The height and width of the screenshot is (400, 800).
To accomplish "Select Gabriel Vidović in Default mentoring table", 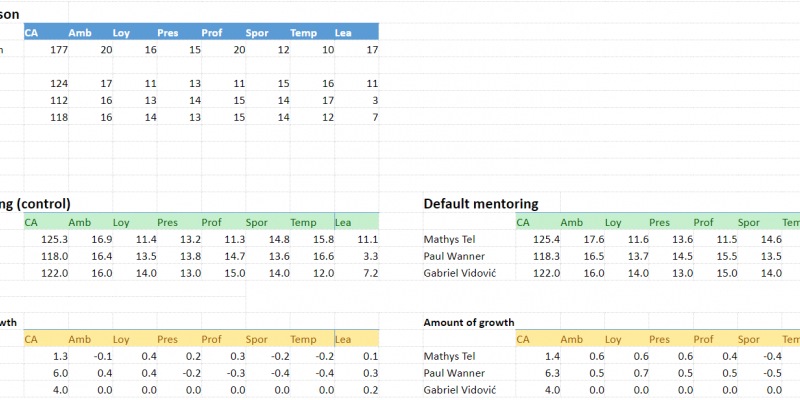I will pyautogui.click(x=460, y=273).
